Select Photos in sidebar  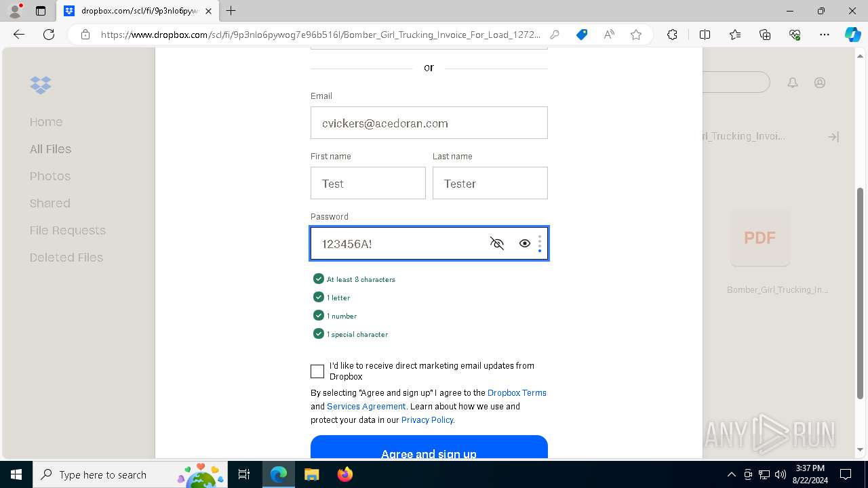click(x=50, y=176)
